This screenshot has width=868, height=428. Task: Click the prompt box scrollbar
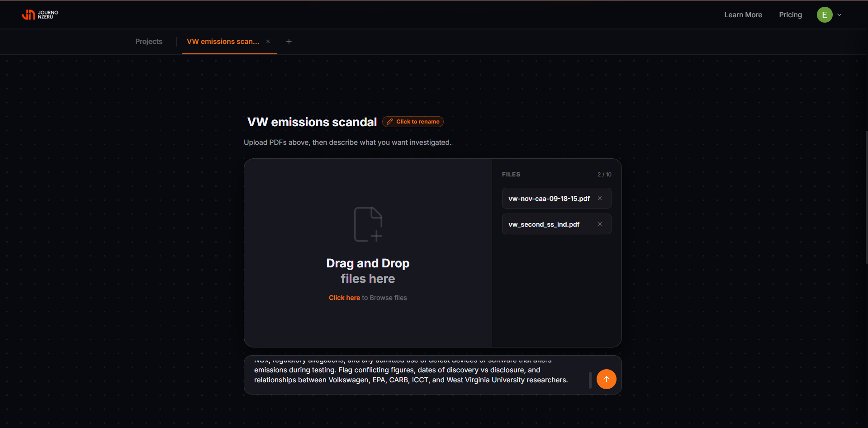click(x=590, y=380)
